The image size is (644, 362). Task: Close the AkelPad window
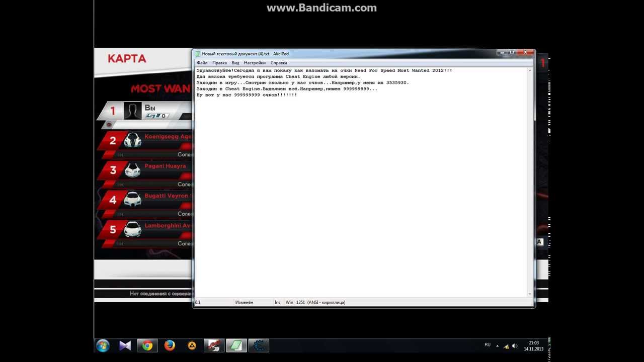click(x=525, y=52)
